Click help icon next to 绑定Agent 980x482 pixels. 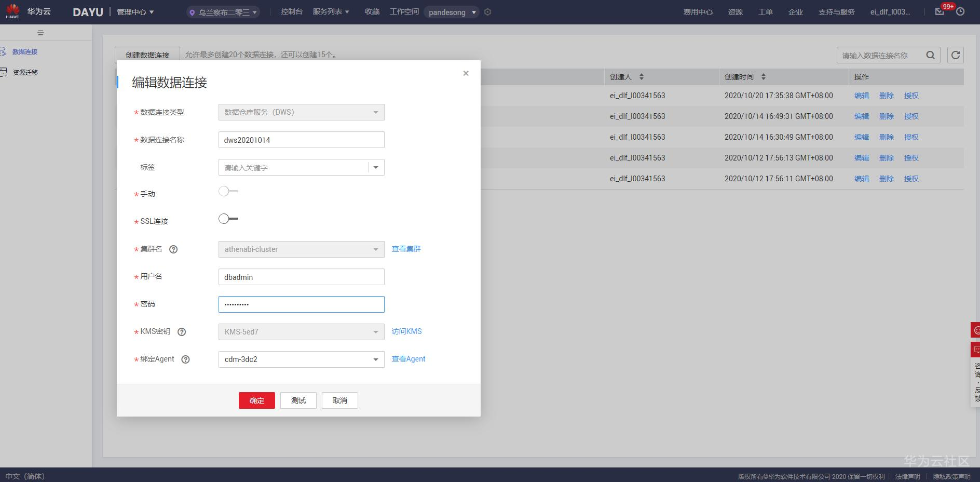[x=185, y=359]
